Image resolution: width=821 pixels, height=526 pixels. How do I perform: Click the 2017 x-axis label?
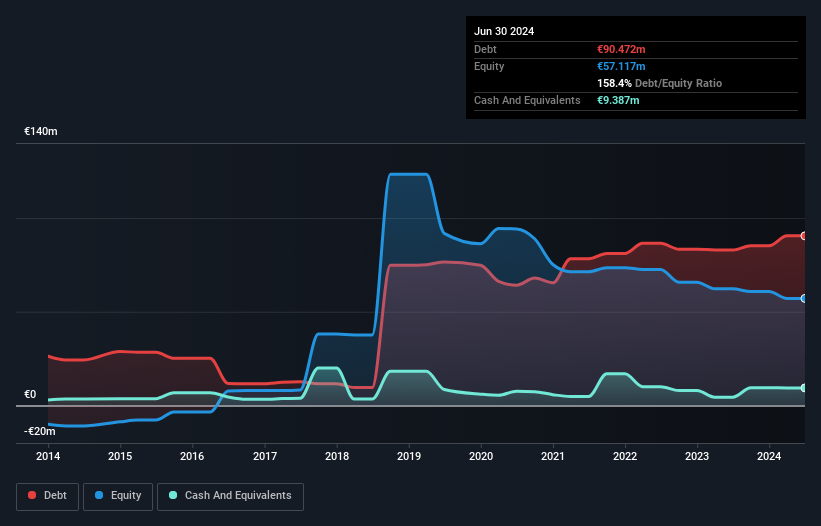pyautogui.click(x=265, y=456)
